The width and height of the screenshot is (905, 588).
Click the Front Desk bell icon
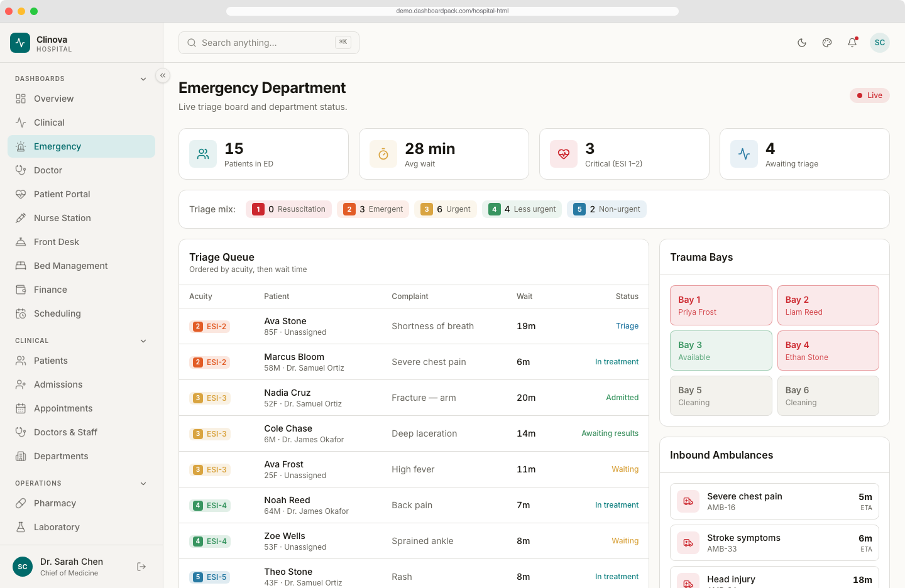(21, 242)
